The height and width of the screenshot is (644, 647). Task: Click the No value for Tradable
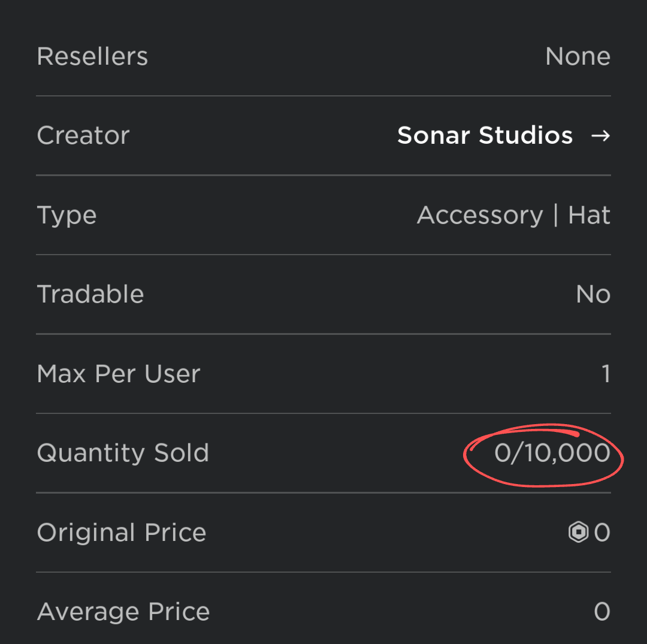593,295
